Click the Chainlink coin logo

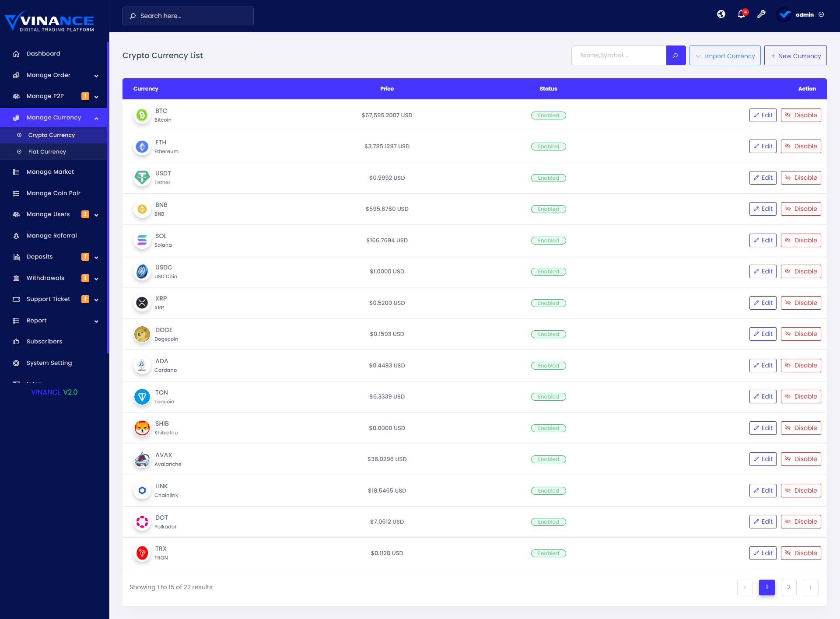[142, 490]
